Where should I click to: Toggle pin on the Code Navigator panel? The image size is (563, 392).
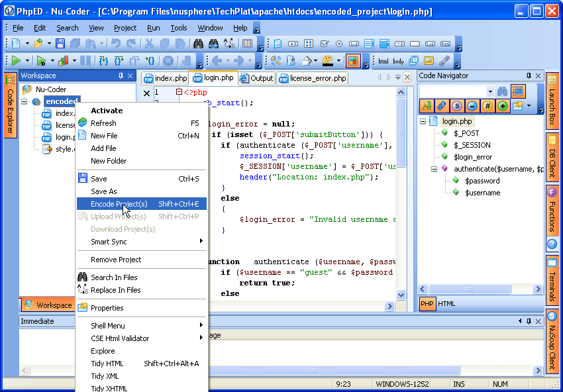(529, 75)
